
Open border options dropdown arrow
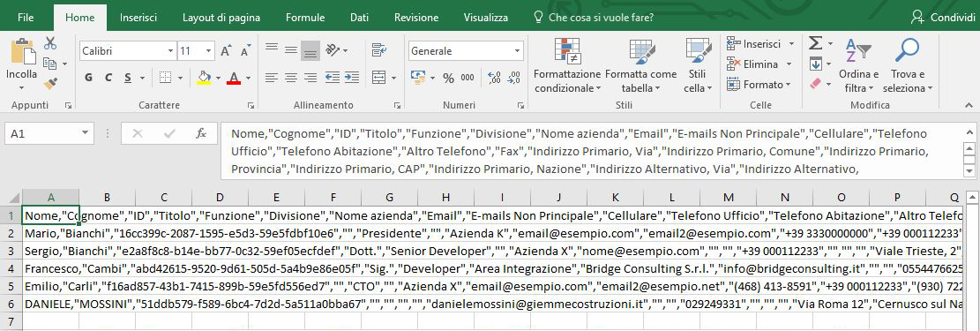(x=181, y=79)
